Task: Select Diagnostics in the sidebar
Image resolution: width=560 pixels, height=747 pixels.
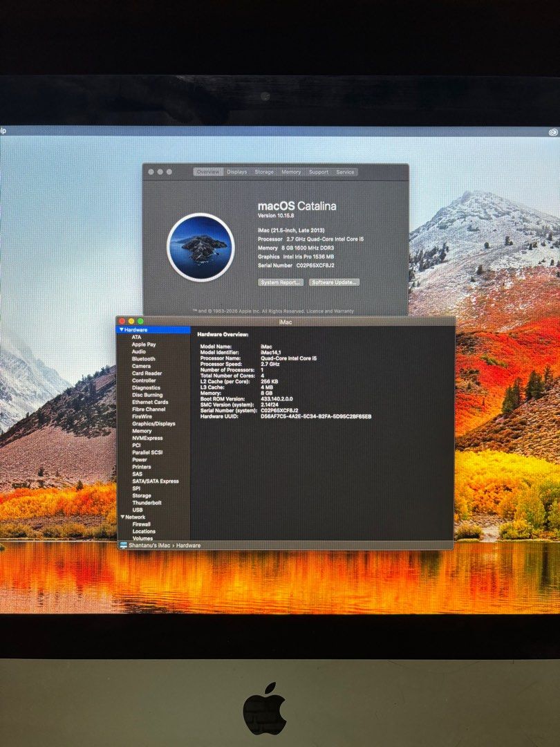Action: pos(146,387)
